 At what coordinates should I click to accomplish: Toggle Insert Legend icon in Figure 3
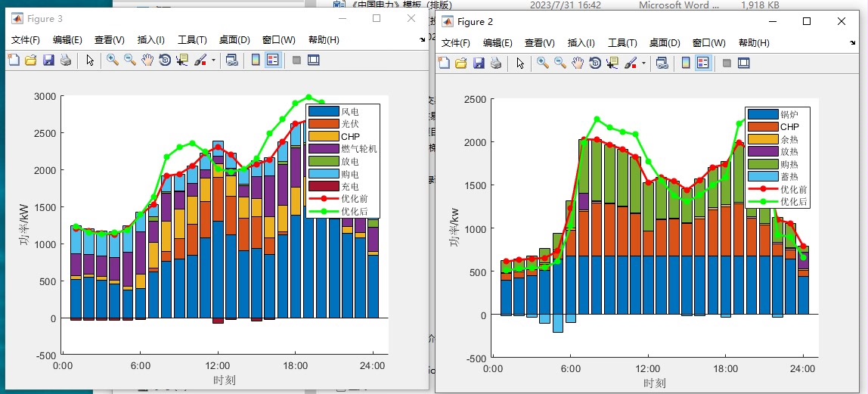(271, 60)
